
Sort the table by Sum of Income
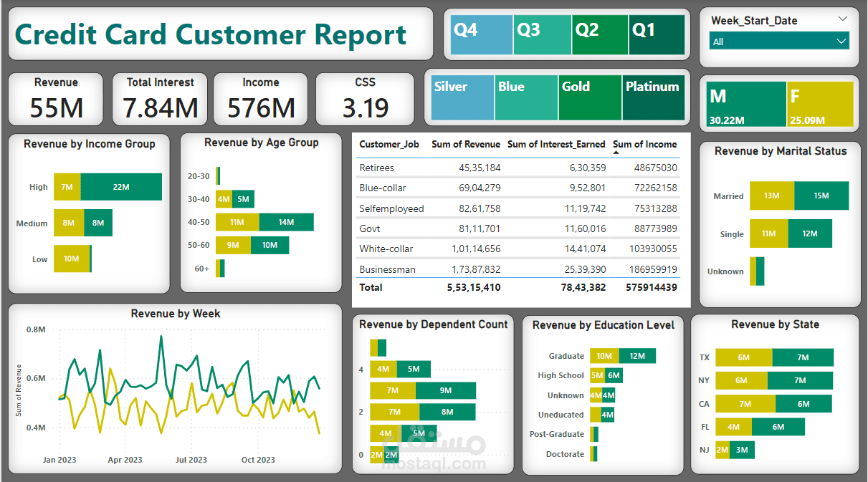[646, 144]
